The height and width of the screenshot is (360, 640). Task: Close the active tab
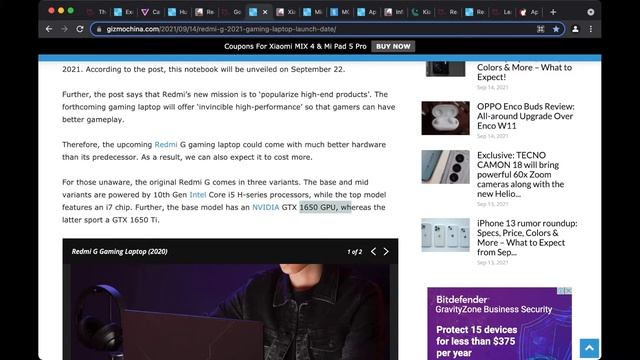[x=265, y=12]
